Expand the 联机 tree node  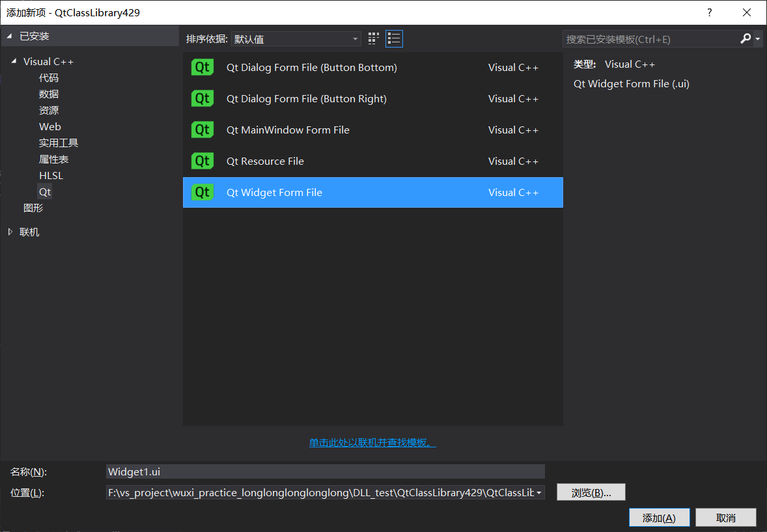(10, 232)
